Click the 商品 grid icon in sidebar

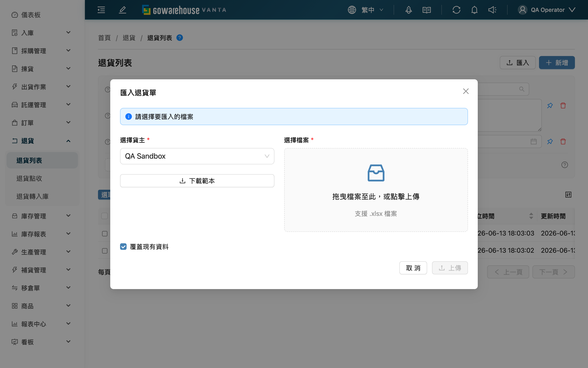pyautogui.click(x=14, y=306)
